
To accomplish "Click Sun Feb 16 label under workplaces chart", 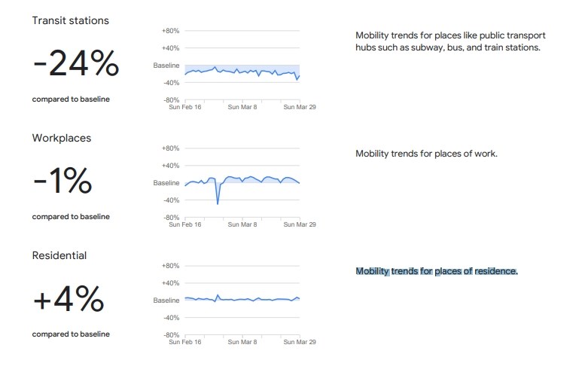I will (x=185, y=224).
